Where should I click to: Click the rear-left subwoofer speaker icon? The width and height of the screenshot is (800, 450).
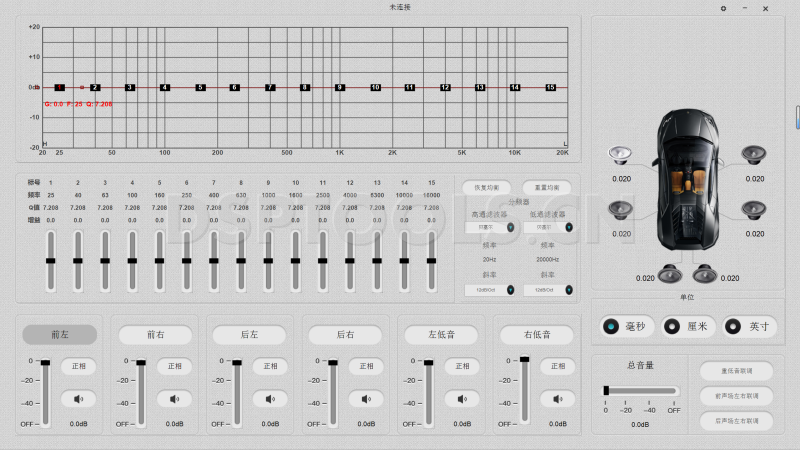(666, 273)
